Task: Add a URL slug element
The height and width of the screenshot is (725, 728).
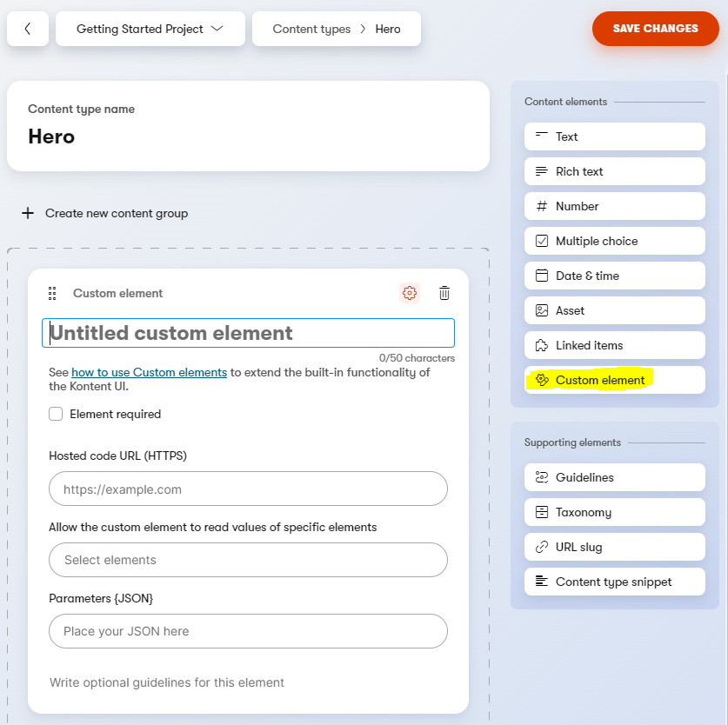Action: [x=614, y=547]
